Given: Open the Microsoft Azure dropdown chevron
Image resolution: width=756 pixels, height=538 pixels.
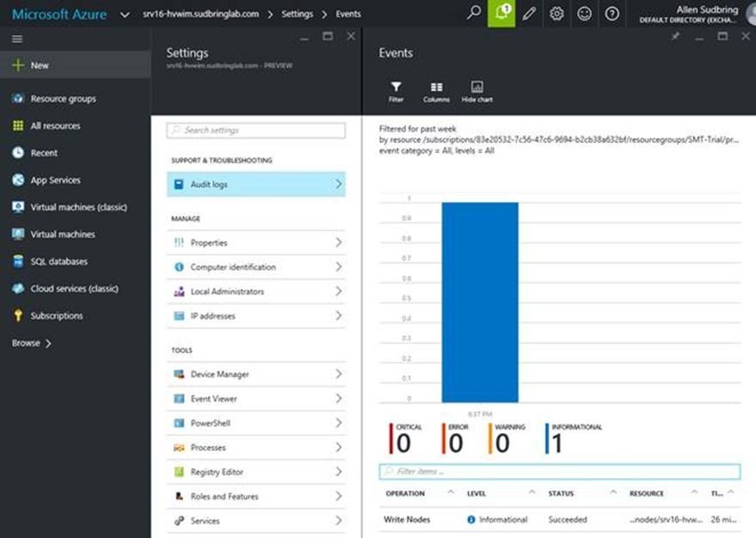Looking at the screenshot, I should point(125,15).
